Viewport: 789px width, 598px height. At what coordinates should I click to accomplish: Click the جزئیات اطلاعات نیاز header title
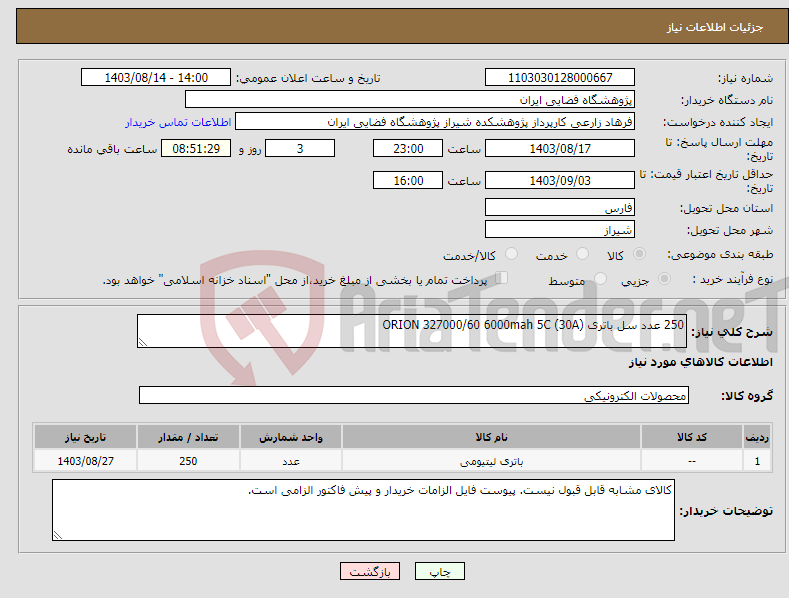[715, 27]
